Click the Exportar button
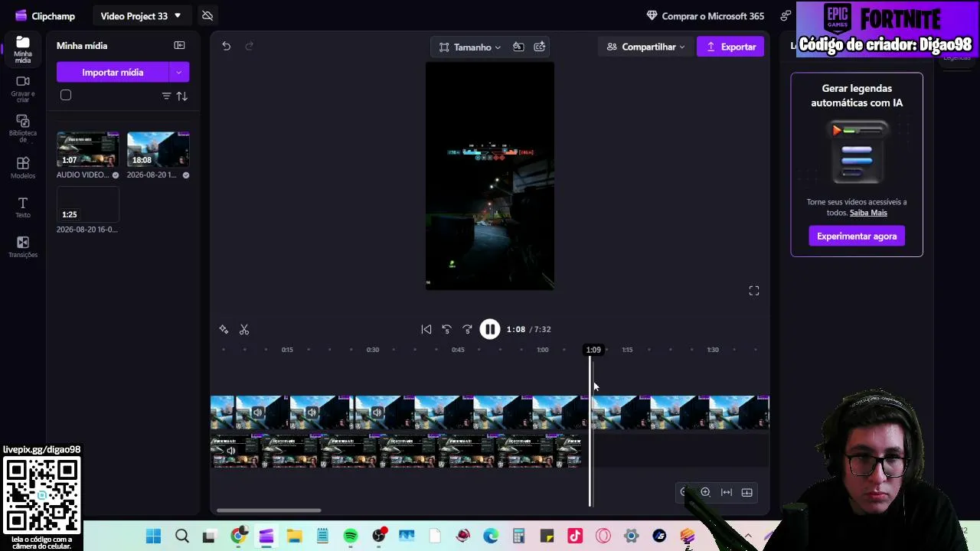 point(730,47)
